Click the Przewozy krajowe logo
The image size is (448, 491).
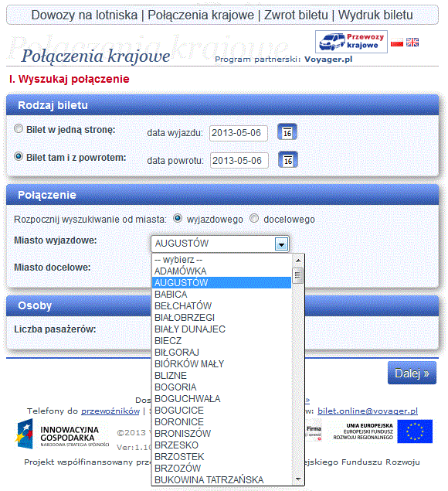click(x=351, y=41)
